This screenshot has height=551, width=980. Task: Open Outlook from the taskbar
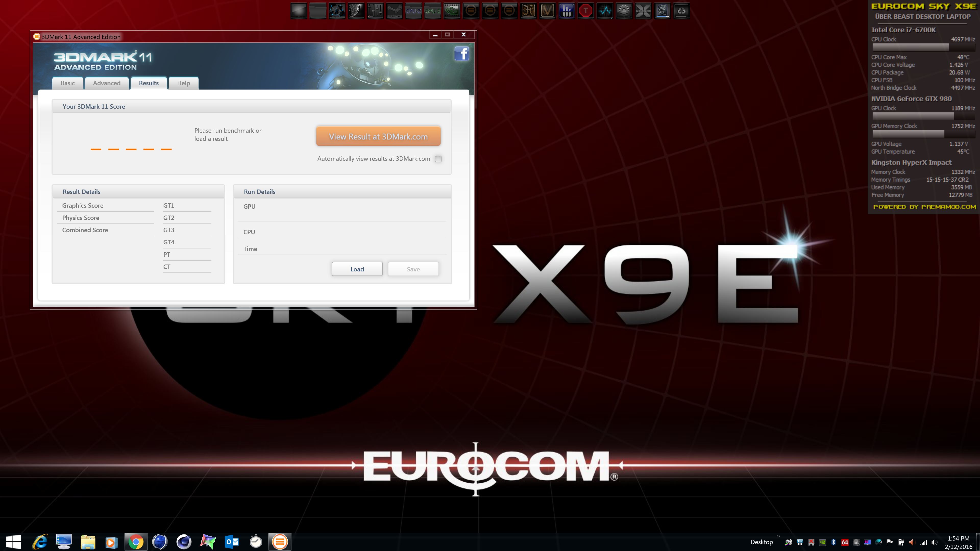[x=232, y=542]
